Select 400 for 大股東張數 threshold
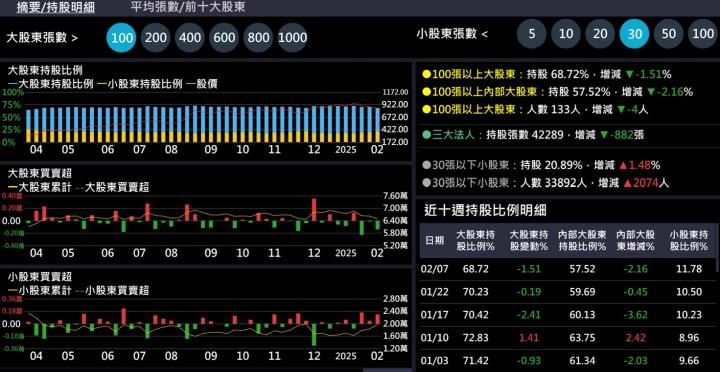Screen dimensions: 720x372 click(x=190, y=37)
